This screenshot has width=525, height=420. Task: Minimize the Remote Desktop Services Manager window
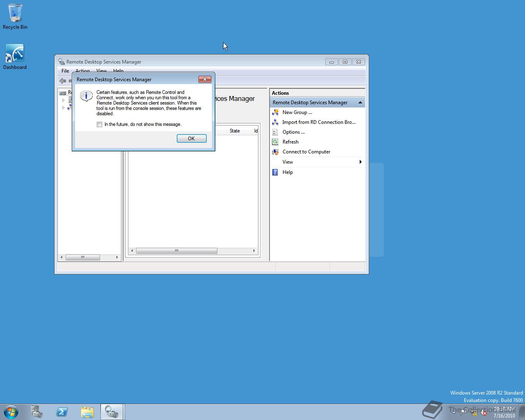(331, 62)
